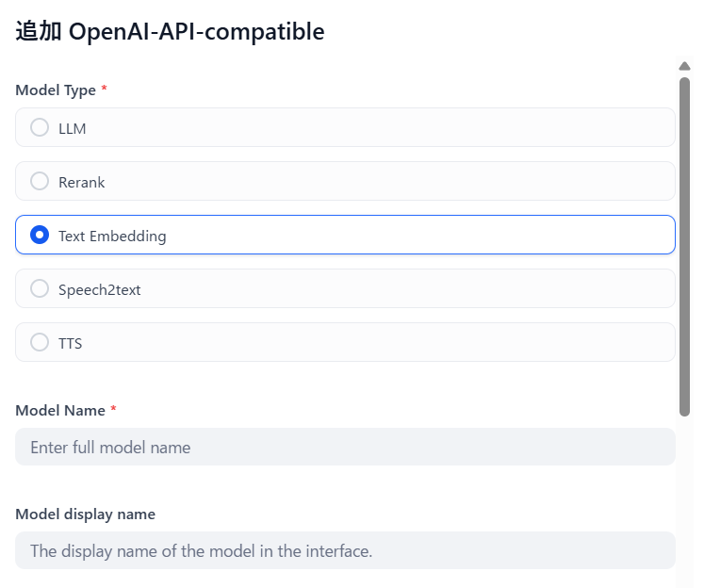Choose the Rerank radio circle

click(x=40, y=181)
